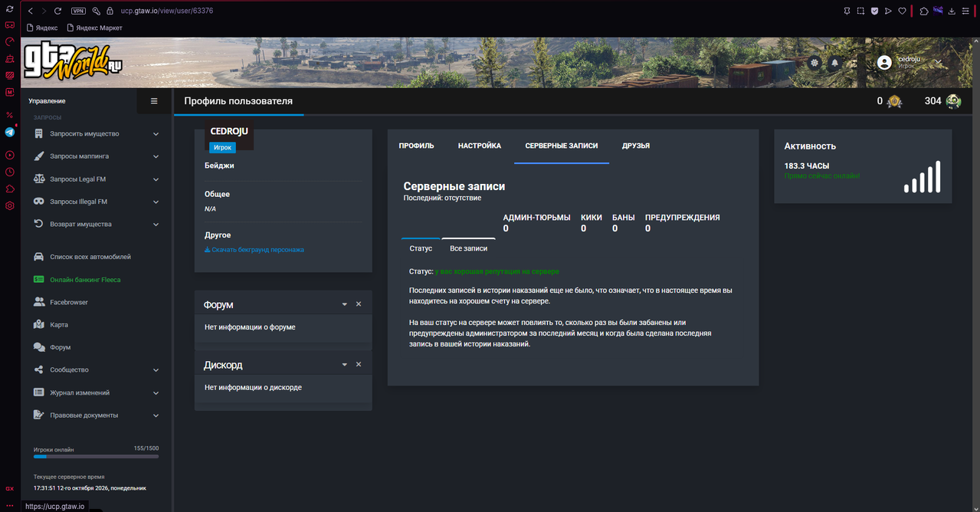Click the Игроки онлайн progress bar
Image resolution: width=980 pixels, height=512 pixels.
point(97,456)
